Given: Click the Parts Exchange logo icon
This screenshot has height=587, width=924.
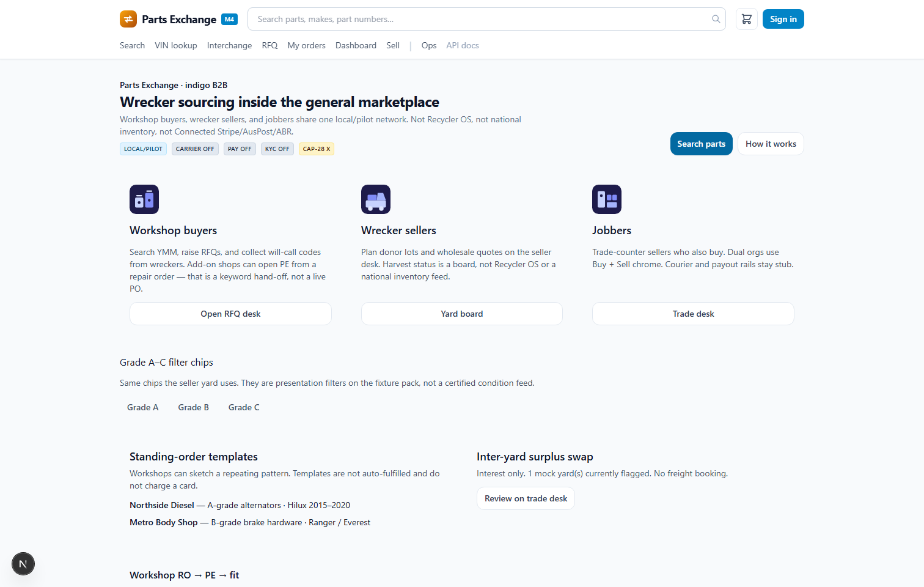Looking at the screenshot, I should [x=128, y=19].
